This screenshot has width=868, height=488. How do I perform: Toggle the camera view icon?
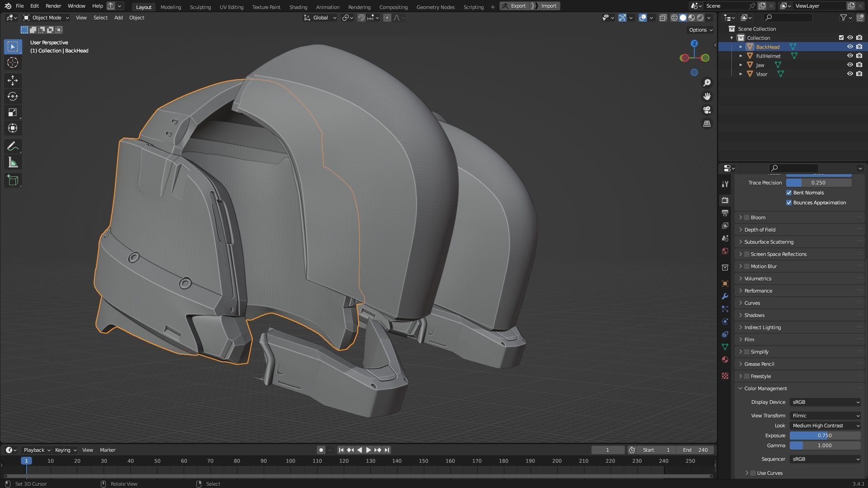(x=707, y=110)
